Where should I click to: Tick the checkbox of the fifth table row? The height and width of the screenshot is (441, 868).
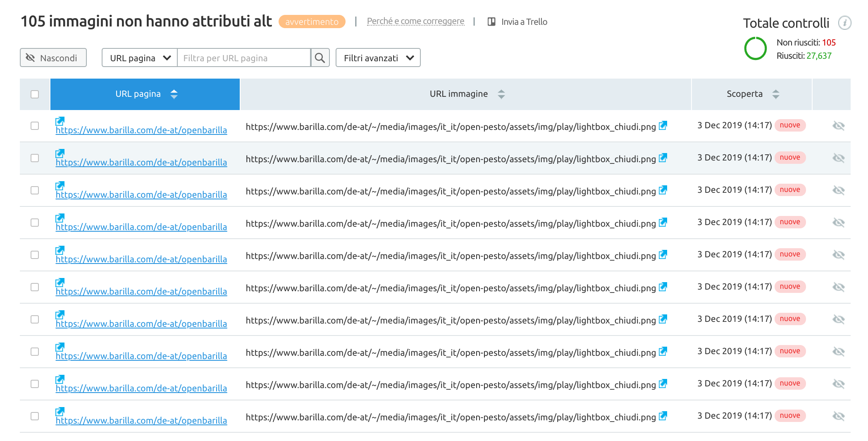(x=35, y=255)
